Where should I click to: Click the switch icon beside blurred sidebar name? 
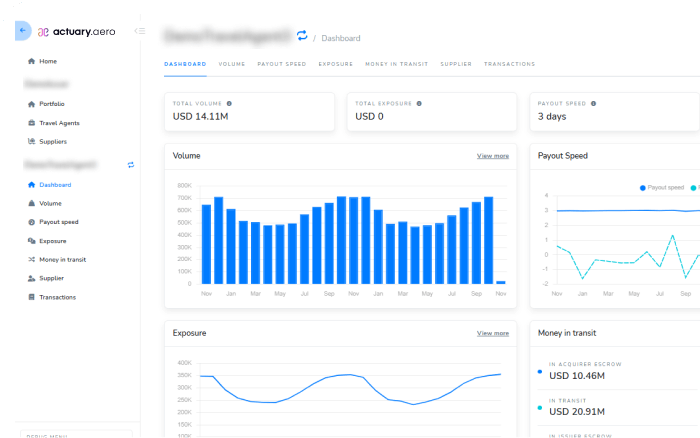click(131, 165)
